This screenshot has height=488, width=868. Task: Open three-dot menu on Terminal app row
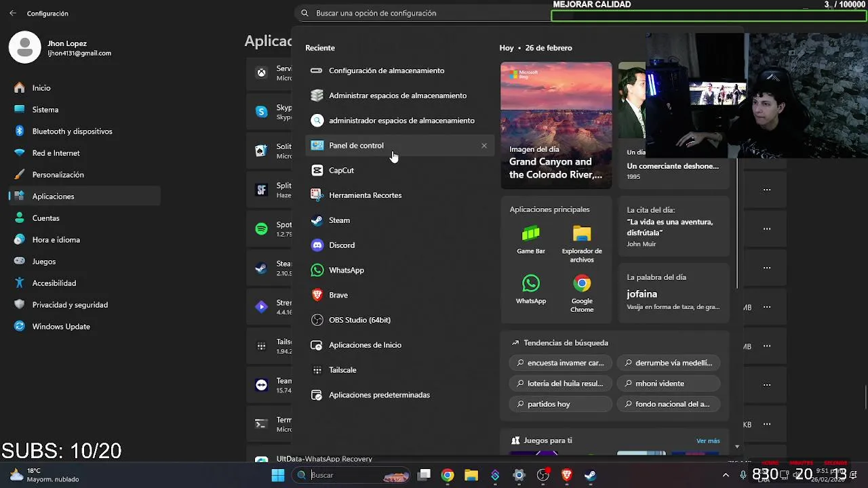click(x=767, y=424)
